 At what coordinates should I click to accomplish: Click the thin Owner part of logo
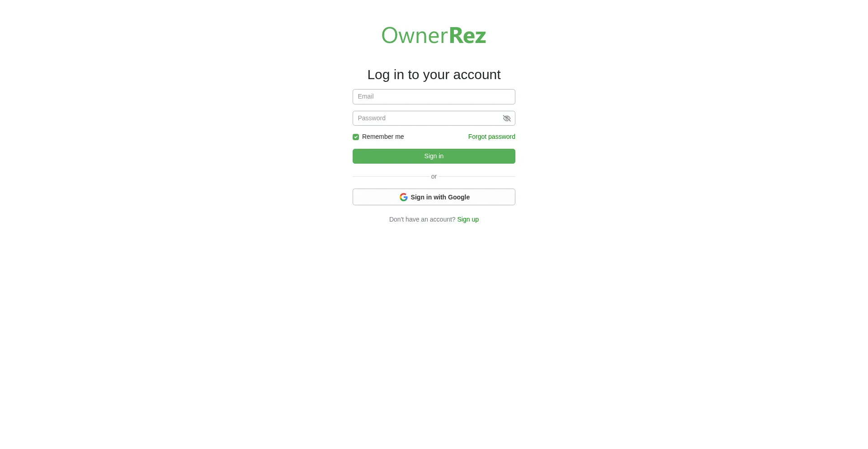(415, 35)
